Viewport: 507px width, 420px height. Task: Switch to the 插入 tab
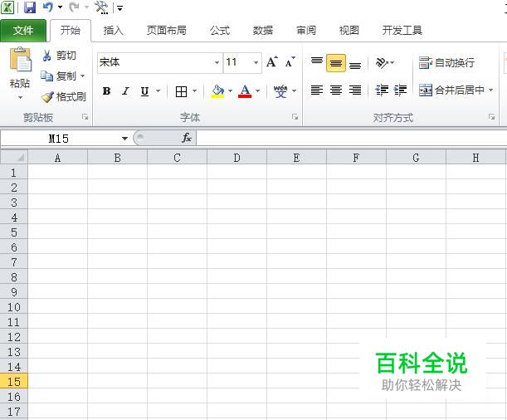pyautogui.click(x=113, y=31)
